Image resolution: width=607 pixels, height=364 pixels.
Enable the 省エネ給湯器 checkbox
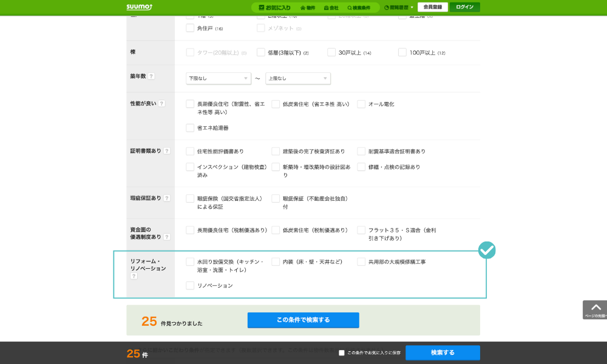click(190, 127)
